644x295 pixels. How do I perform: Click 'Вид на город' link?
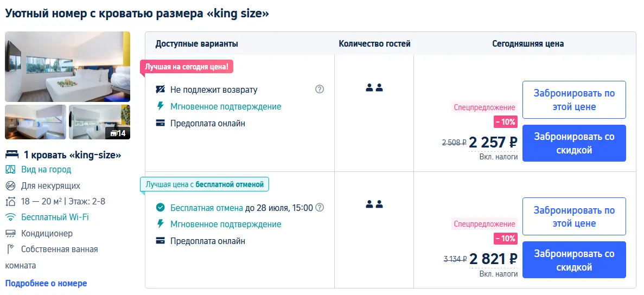coord(46,170)
